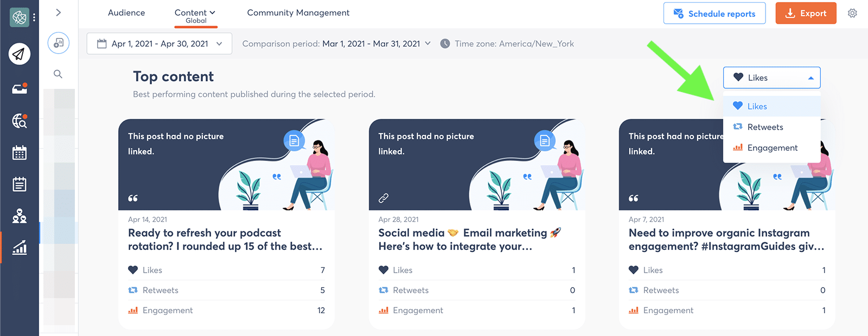Click the vertical dots next to logo
Viewport: 868px width, 336px height.
(x=34, y=17)
